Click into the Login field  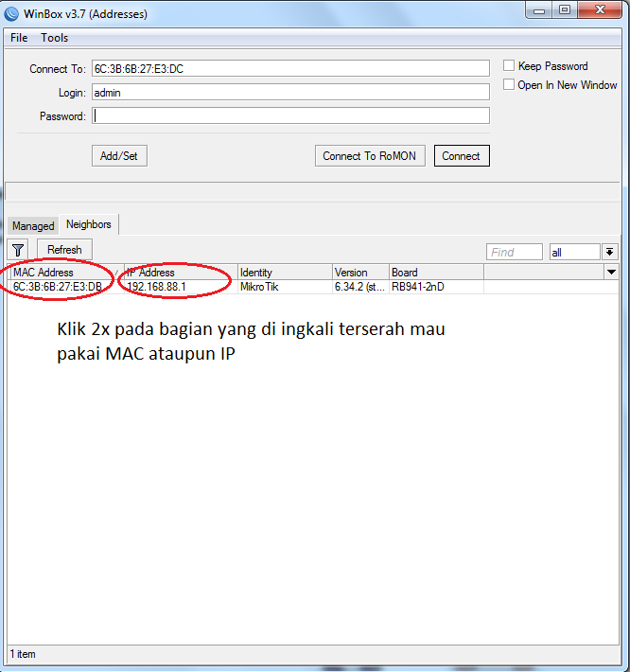[x=290, y=92]
